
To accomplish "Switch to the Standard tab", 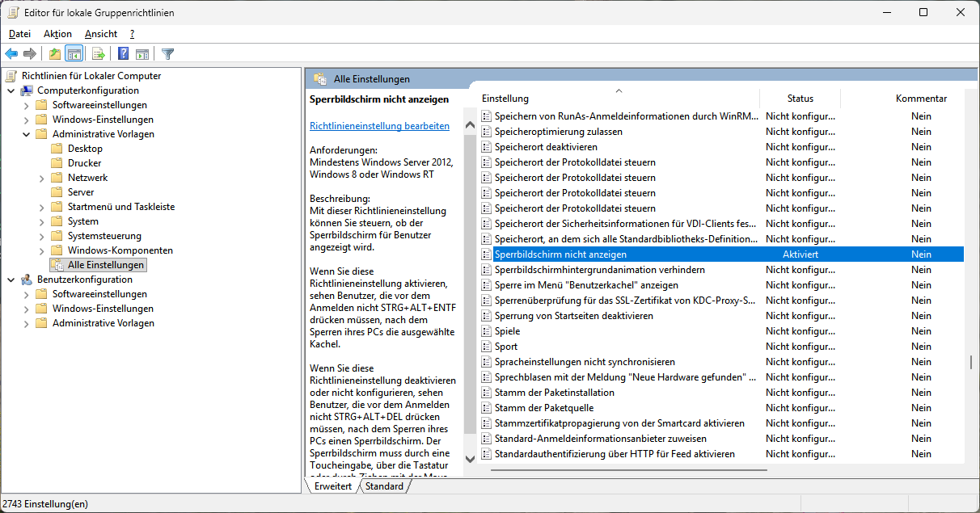I will point(384,486).
